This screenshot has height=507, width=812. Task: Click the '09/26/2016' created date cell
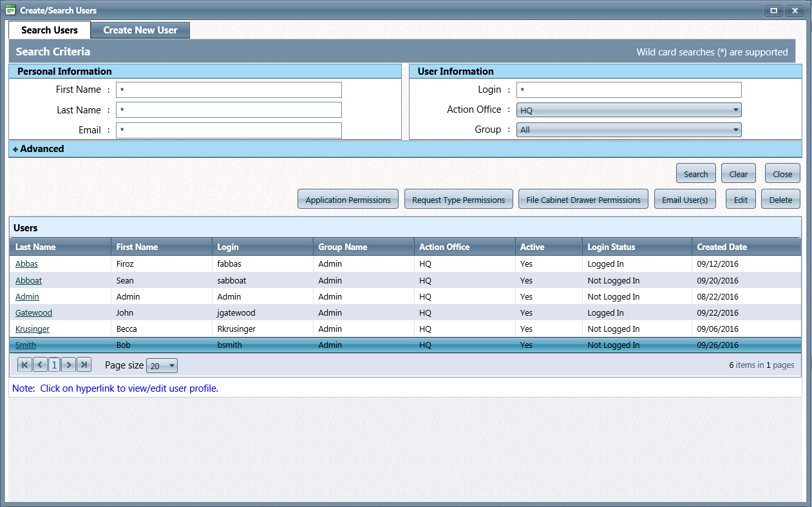(x=746, y=345)
